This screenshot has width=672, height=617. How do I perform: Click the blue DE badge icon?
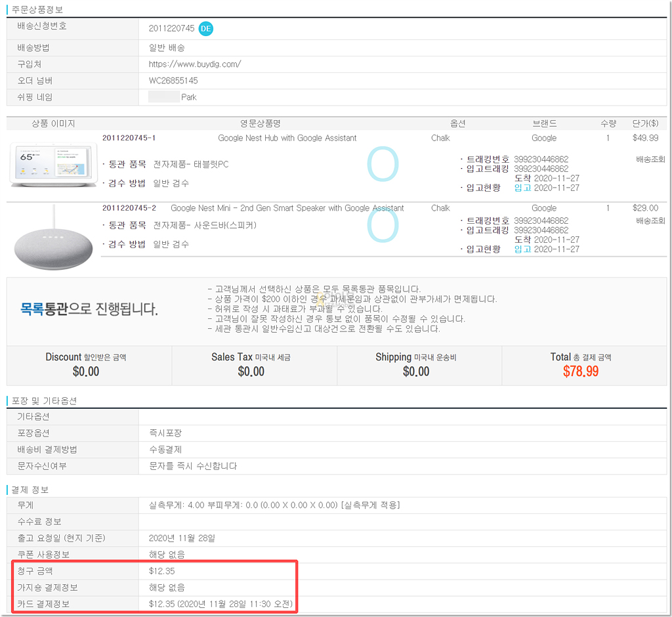click(x=206, y=28)
